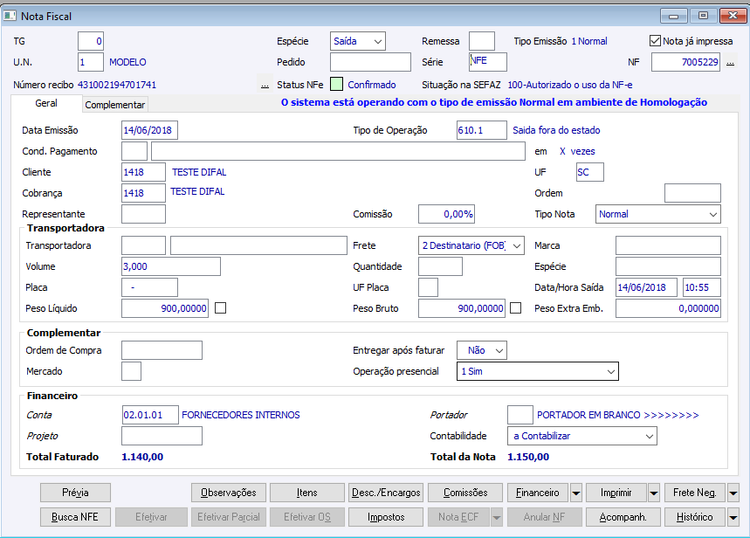750x538 pixels.
Task: Click the Anular NF button
Action: [544, 517]
